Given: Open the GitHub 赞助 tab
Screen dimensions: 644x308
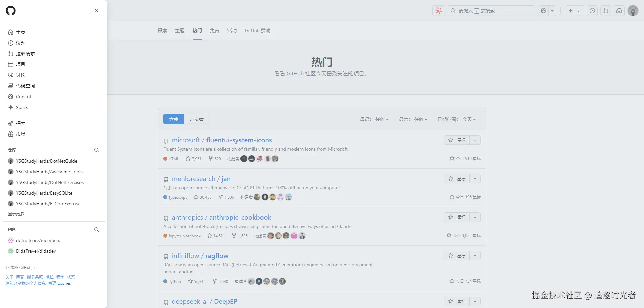Looking at the screenshot, I should pos(257,30).
